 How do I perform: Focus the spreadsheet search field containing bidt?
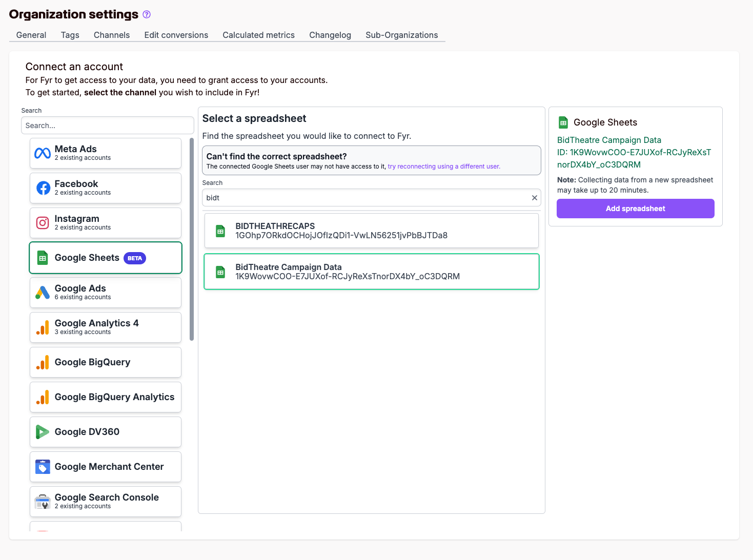click(x=372, y=198)
